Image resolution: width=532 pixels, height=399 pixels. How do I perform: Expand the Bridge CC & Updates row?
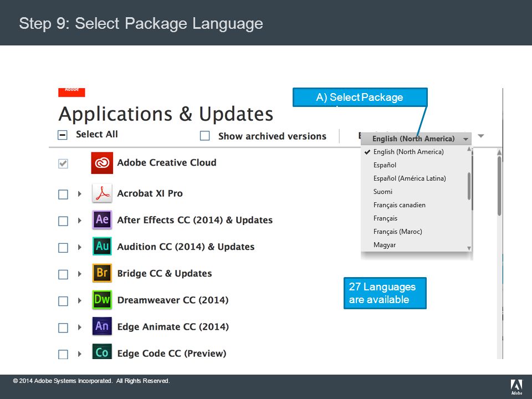click(79, 274)
